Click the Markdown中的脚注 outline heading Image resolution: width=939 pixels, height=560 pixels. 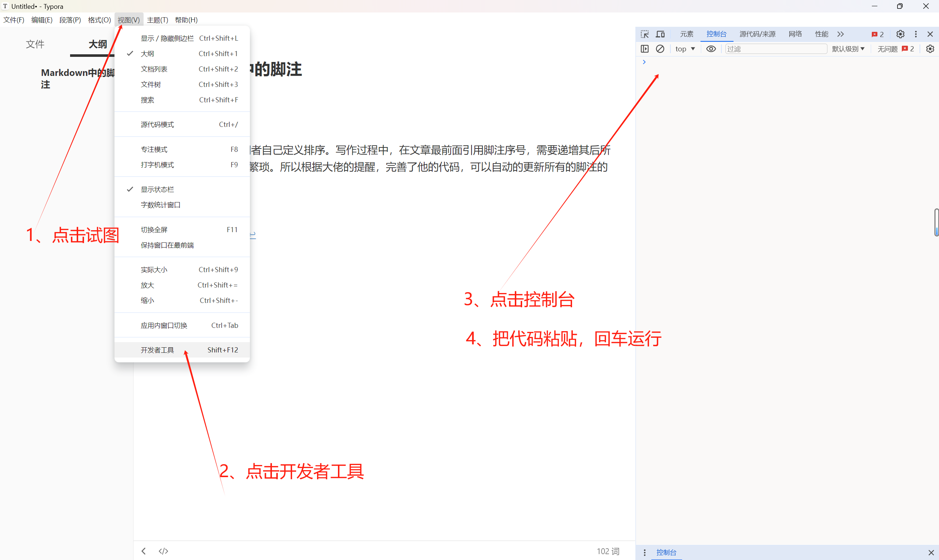coord(77,78)
